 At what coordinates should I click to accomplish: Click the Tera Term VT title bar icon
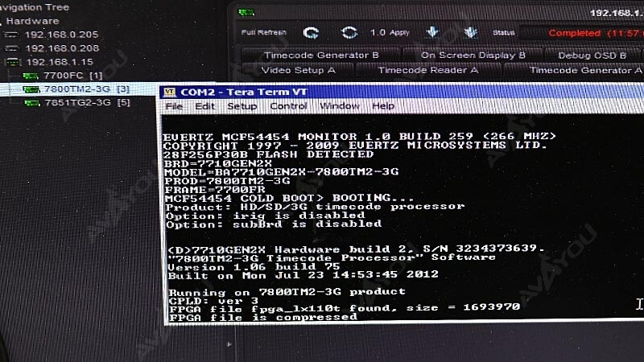tap(170, 93)
